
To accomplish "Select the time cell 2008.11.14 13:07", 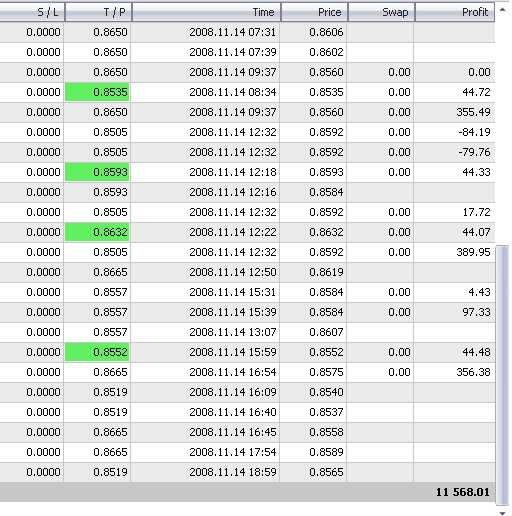I will tap(233, 332).
